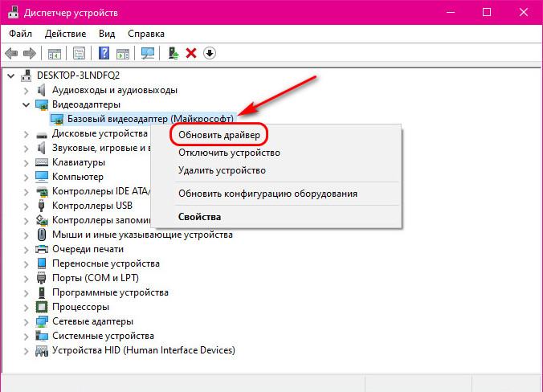The height and width of the screenshot is (392, 543).
Task: Open the Справка menu
Action: point(146,34)
